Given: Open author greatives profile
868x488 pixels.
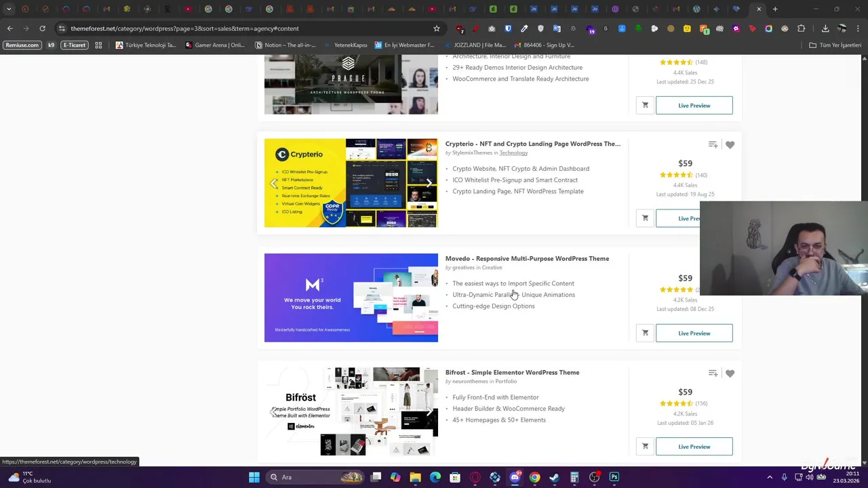Looking at the screenshot, I should click(x=463, y=267).
